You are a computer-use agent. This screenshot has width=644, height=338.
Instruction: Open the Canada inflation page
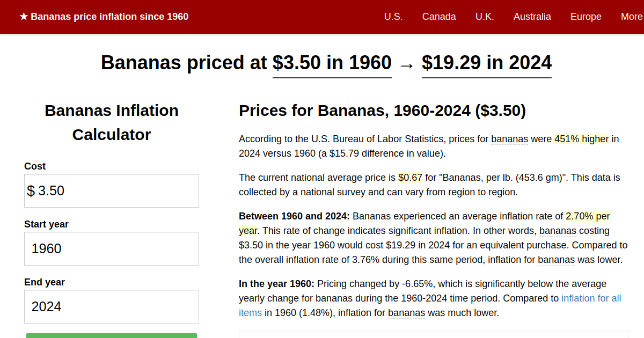pyautogui.click(x=439, y=17)
